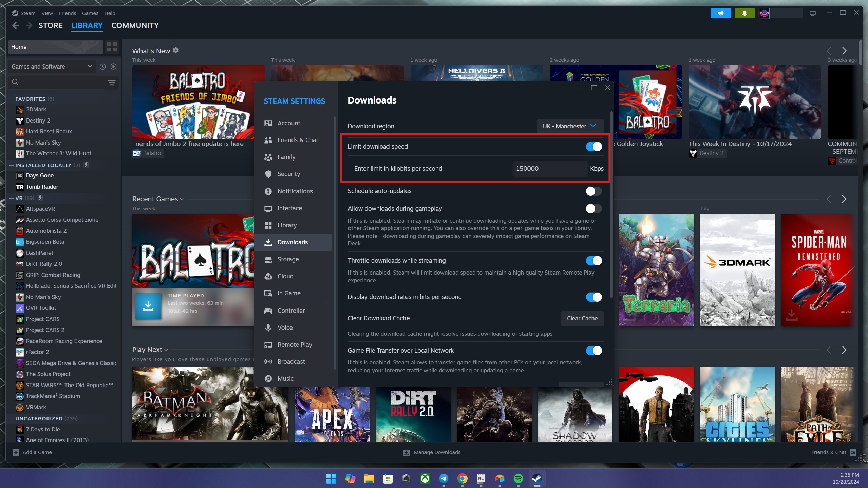Open the Terraria game cover
868x488 pixels.
(x=656, y=270)
